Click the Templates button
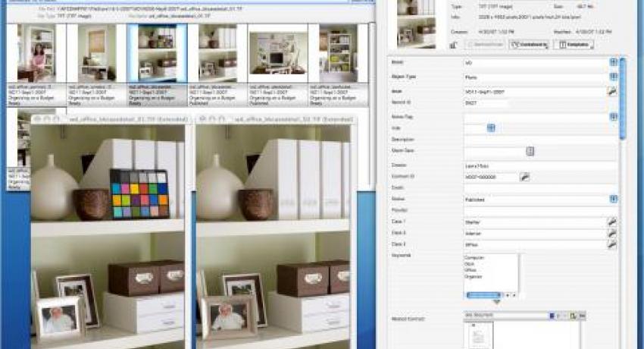The image size is (644, 349). [574, 45]
